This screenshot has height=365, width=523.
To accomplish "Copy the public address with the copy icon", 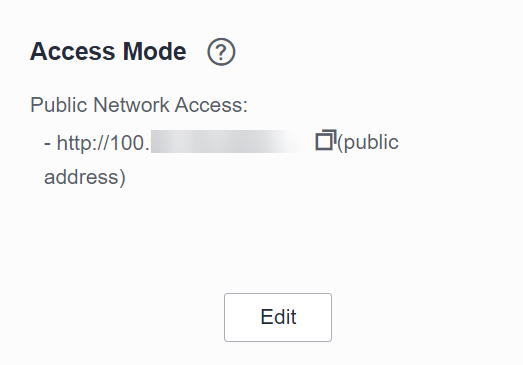I will tap(326, 140).
